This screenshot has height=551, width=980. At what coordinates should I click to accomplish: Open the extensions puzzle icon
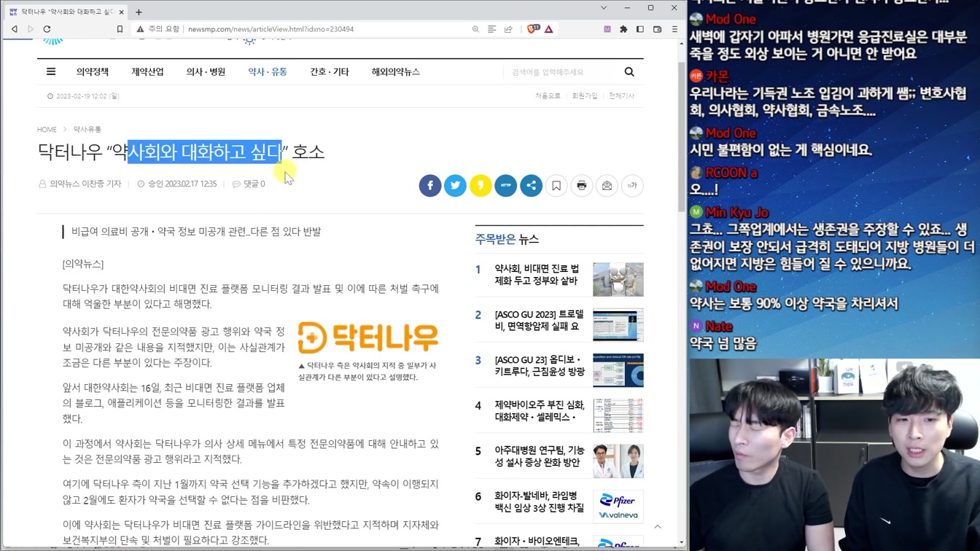pos(623,29)
